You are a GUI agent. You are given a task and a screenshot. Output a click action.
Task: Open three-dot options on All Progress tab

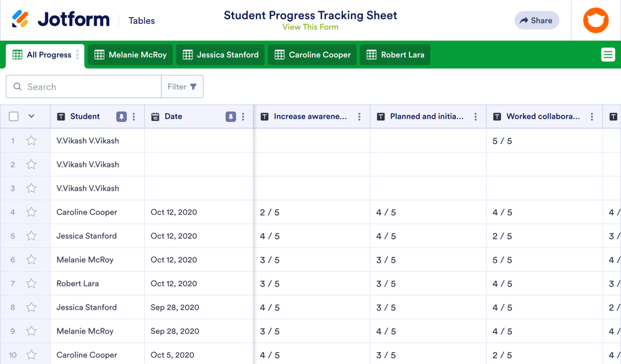[x=78, y=55]
